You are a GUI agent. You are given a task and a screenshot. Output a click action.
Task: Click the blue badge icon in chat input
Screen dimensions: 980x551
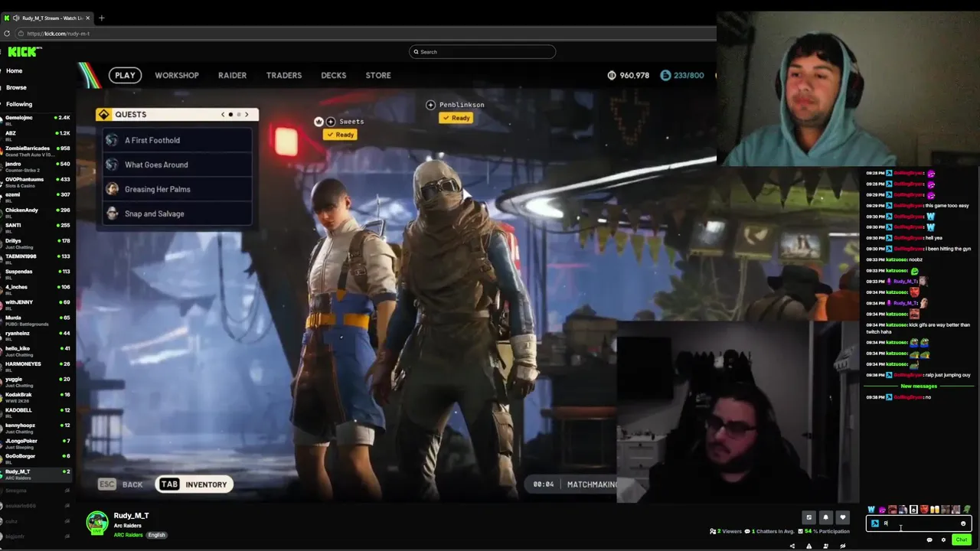pos(875,523)
